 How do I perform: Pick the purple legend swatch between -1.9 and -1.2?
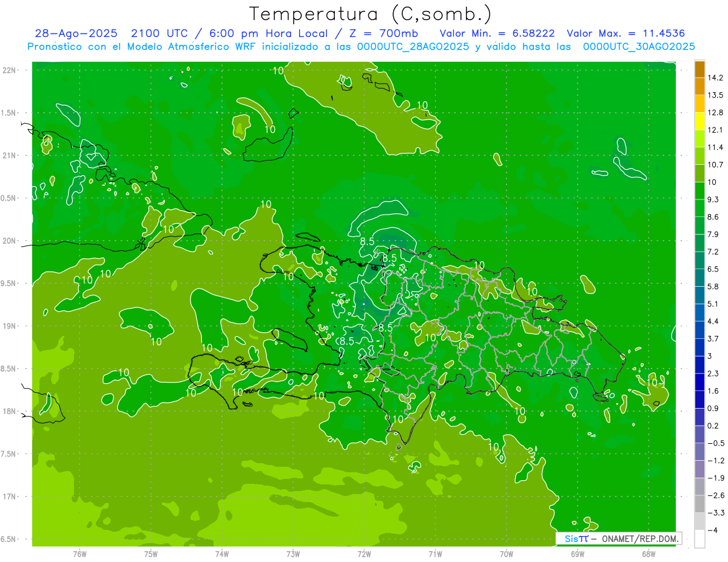pos(699,469)
